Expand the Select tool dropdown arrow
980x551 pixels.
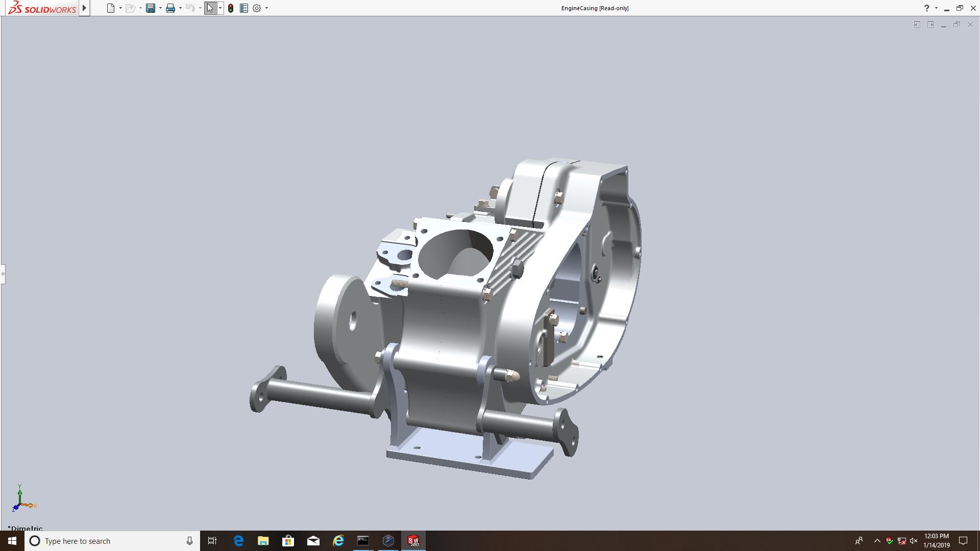click(x=220, y=8)
